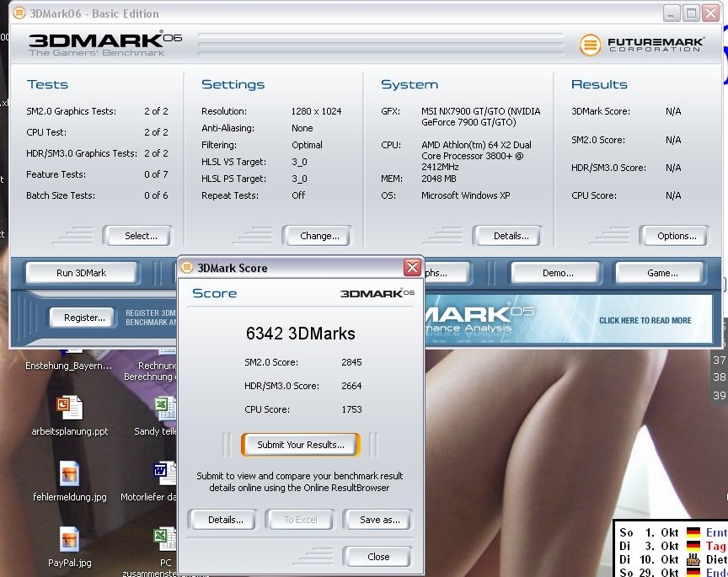This screenshot has height=577, width=728.
Task: Click Feature Tests count 0 of 7
Action: point(156,174)
